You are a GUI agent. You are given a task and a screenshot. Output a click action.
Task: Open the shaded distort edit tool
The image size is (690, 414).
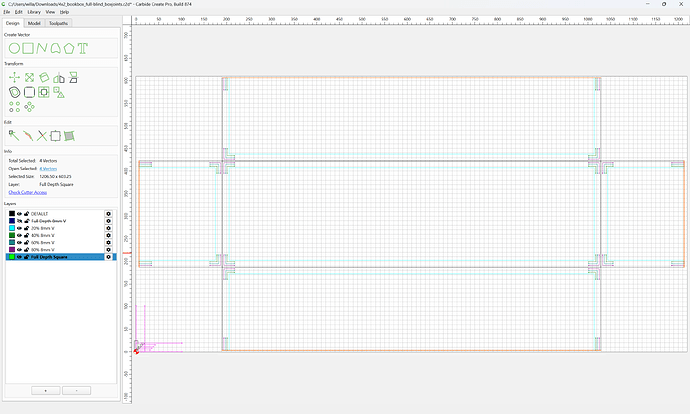pos(69,136)
